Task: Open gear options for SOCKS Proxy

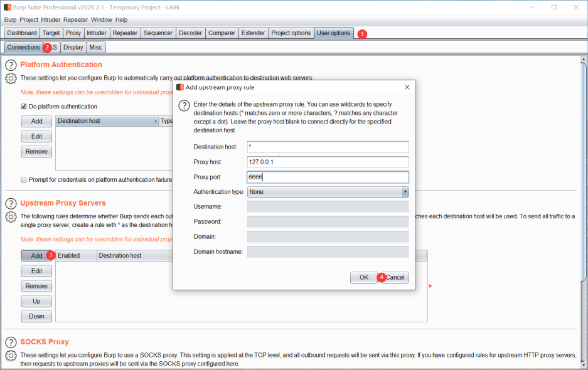Action: click(x=11, y=356)
